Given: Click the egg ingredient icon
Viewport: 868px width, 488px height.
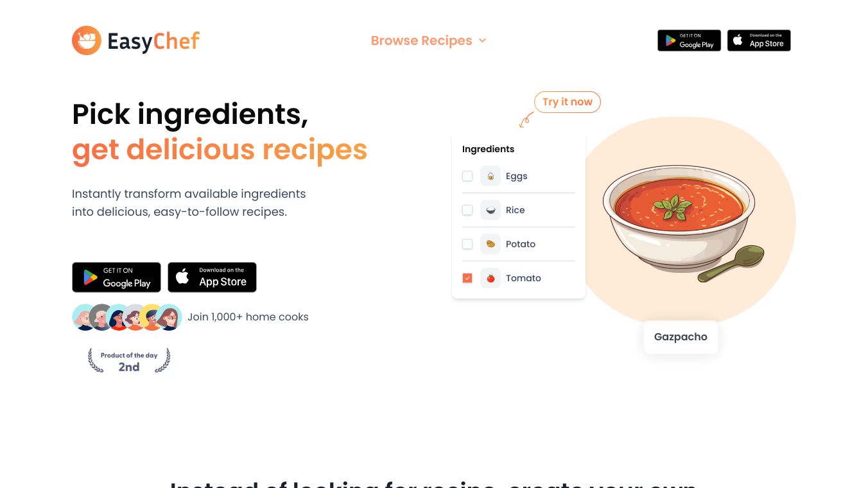Looking at the screenshot, I should coord(490,176).
